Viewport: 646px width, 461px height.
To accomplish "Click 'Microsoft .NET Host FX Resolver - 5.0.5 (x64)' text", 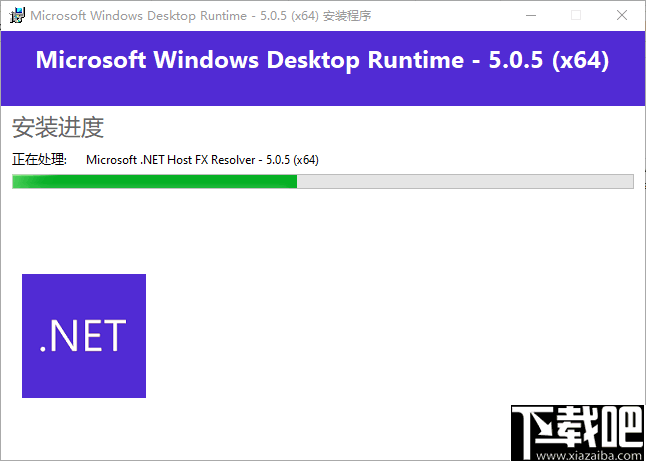I will (x=202, y=160).
